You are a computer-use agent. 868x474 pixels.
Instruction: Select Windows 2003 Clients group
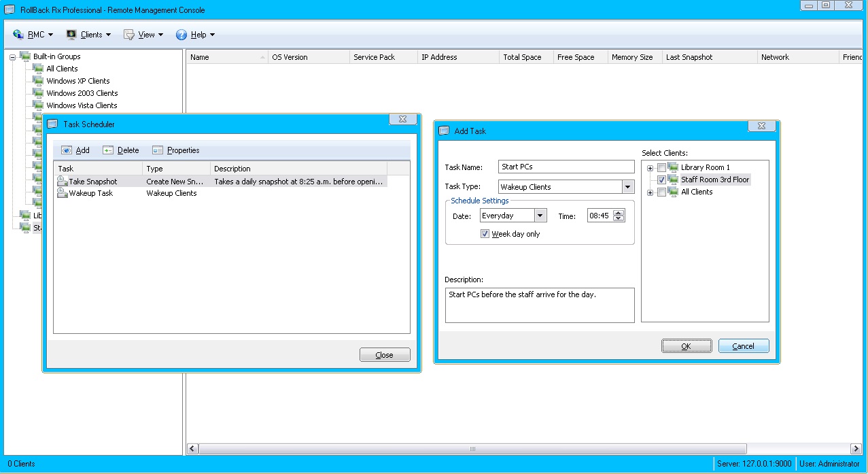82,93
